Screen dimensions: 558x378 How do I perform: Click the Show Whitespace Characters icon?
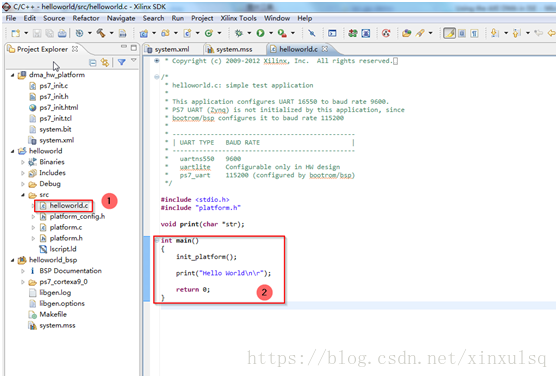[474, 33]
